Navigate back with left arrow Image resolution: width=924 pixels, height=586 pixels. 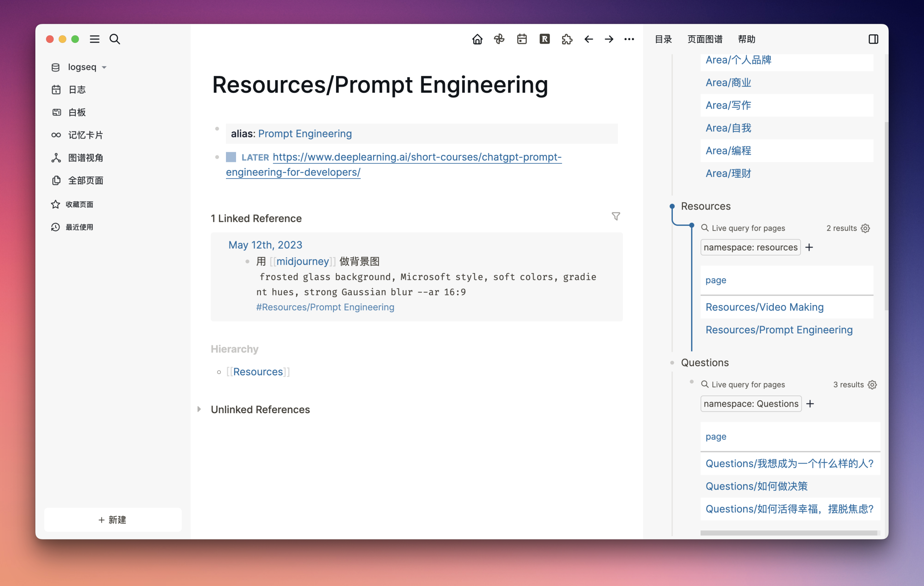pyautogui.click(x=588, y=39)
